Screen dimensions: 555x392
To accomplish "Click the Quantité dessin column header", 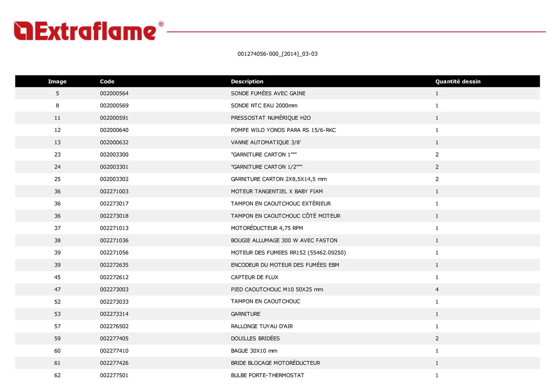I will (457, 81).
